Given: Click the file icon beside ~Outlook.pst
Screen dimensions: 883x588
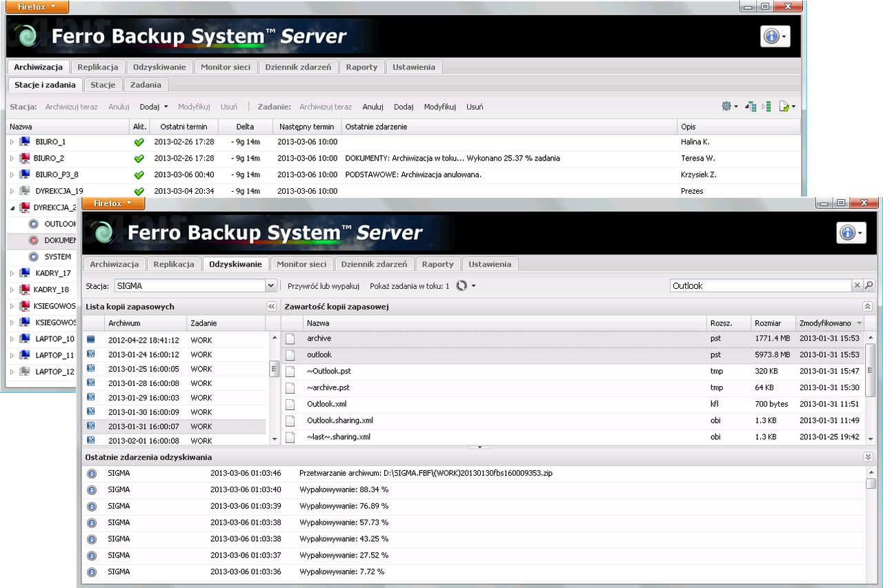Looking at the screenshot, I should [x=290, y=372].
